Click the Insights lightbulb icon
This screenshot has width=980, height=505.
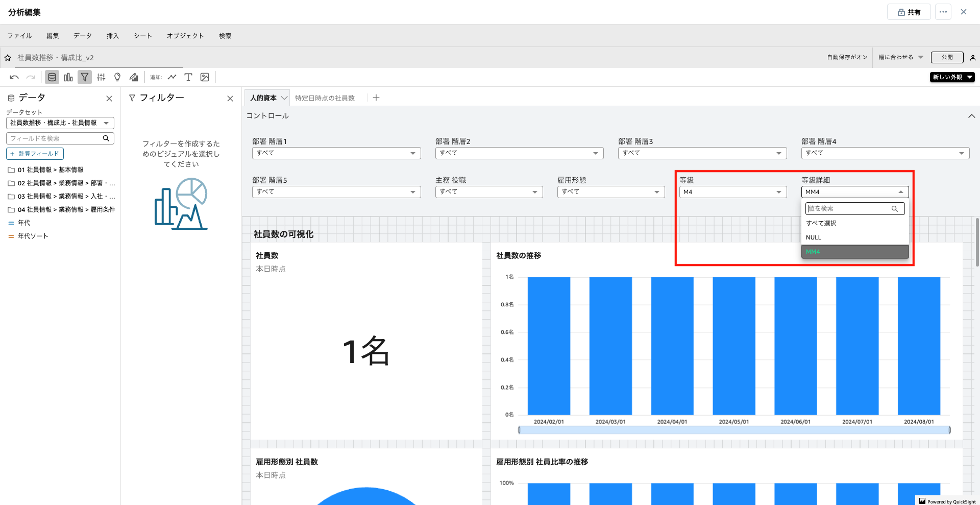[117, 77]
